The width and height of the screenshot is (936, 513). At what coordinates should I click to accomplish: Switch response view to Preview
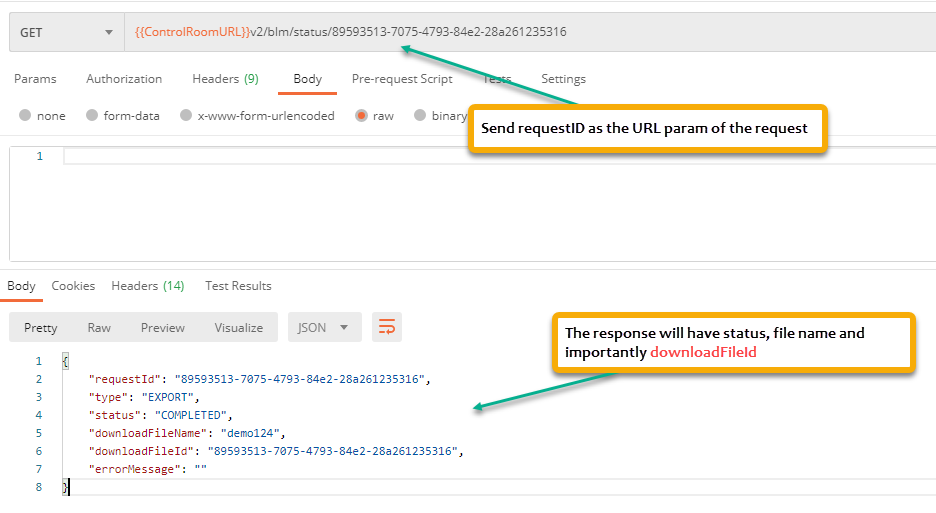[x=163, y=328]
